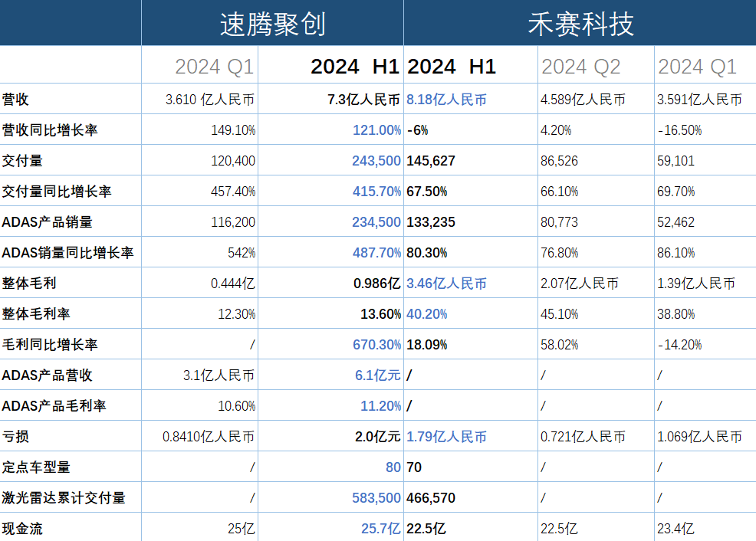Select the 234,500 ADAS sales cell
The height and width of the screenshot is (541, 756).
coord(330,221)
